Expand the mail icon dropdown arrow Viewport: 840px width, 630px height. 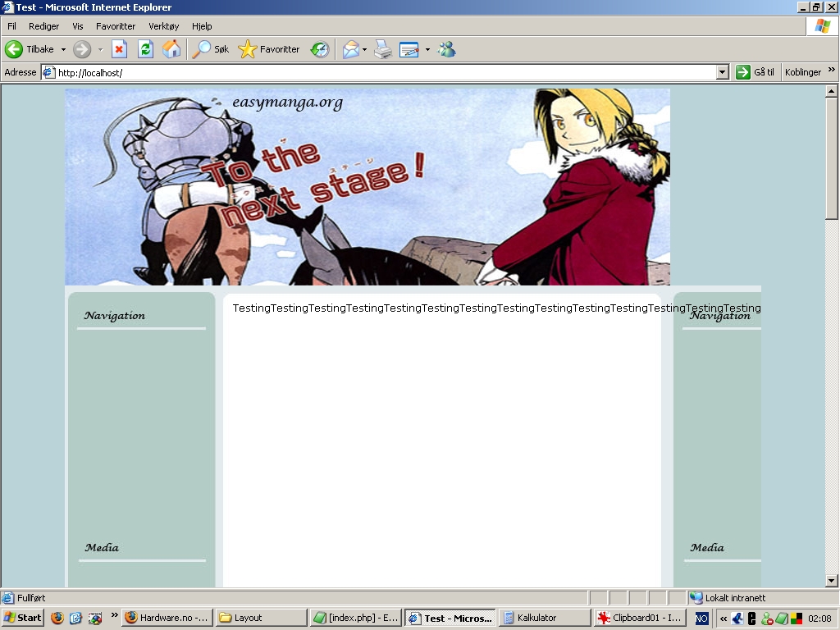pyautogui.click(x=364, y=49)
